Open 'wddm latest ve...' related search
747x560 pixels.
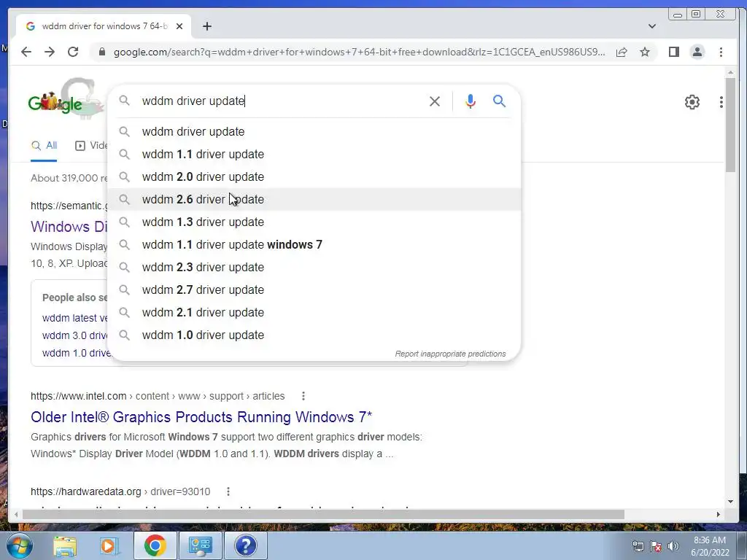[x=75, y=318]
